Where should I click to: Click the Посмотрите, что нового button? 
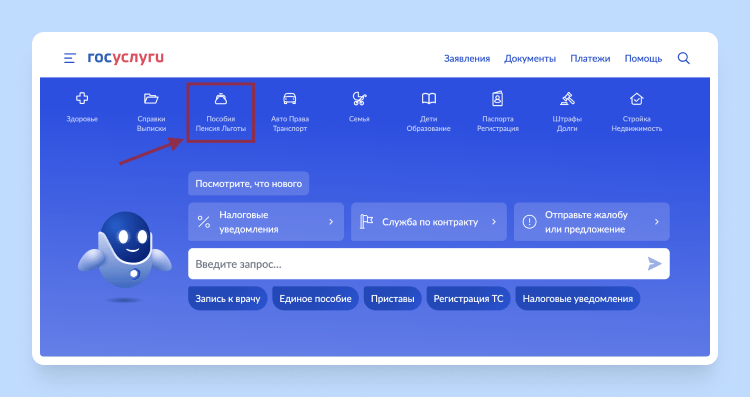point(249,184)
